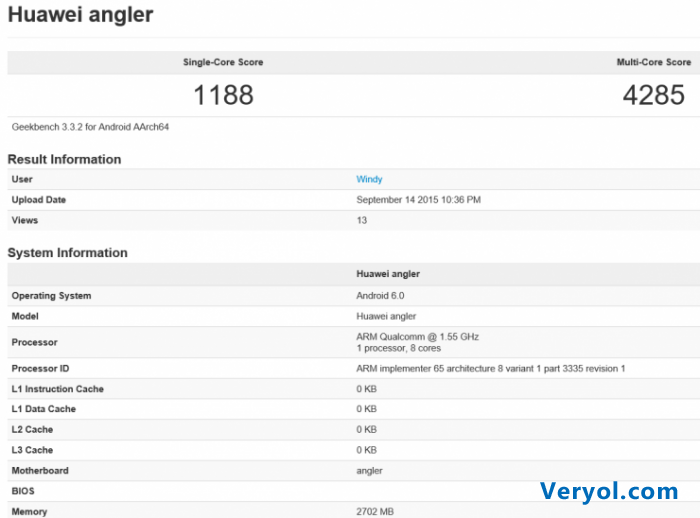Click the Memory row label
Image resolution: width=700 pixels, height=518 pixels.
[x=29, y=512]
